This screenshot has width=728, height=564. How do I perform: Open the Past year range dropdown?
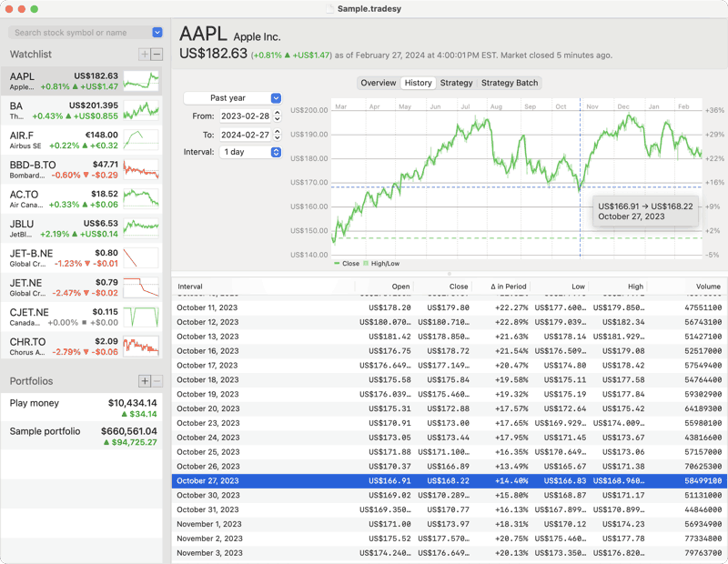point(233,98)
